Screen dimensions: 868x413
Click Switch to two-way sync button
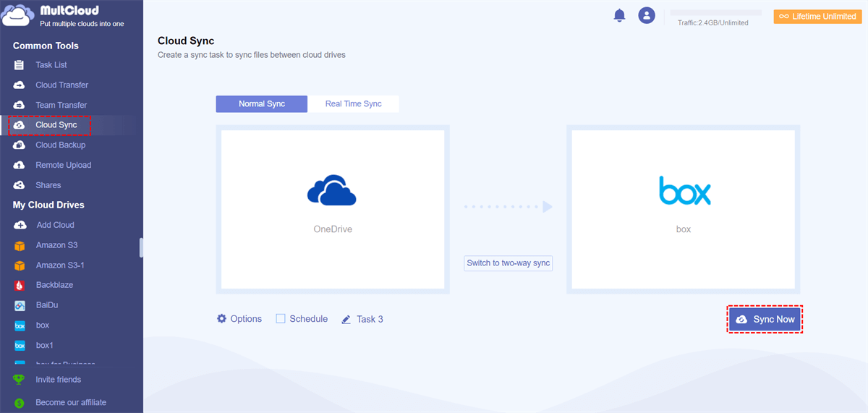pos(509,263)
